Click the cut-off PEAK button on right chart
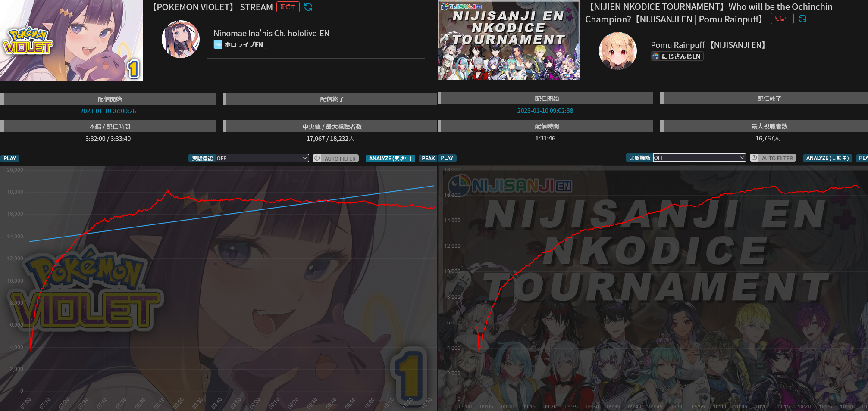 pyautogui.click(x=862, y=158)
